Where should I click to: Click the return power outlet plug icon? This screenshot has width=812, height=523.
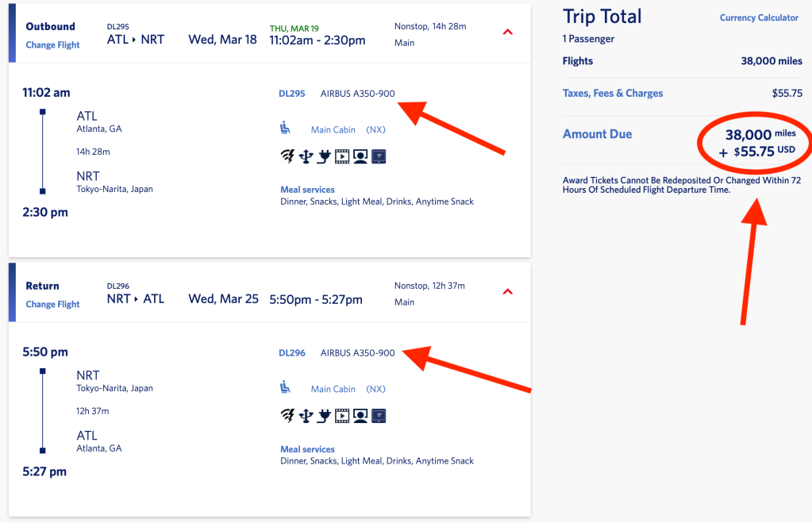(x=323, y=416)
